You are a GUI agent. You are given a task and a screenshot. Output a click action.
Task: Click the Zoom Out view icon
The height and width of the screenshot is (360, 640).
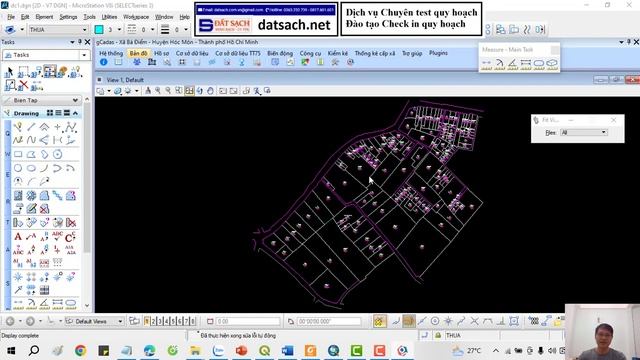[168, 91]
